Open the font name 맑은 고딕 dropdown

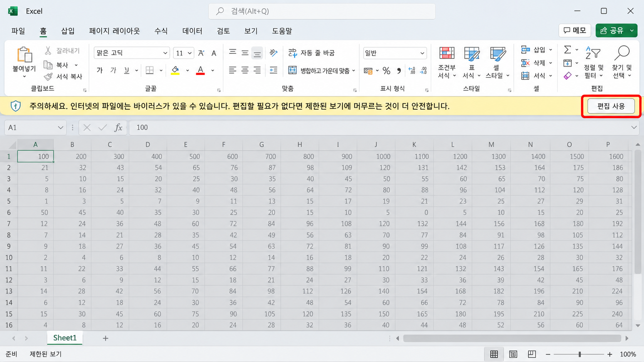pos(165,53)
